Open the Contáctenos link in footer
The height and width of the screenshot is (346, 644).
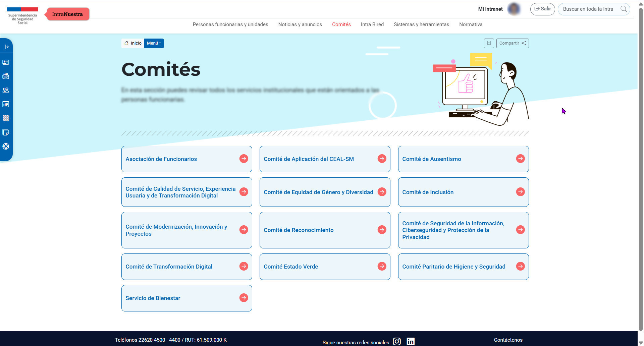[x=508, y=340]
